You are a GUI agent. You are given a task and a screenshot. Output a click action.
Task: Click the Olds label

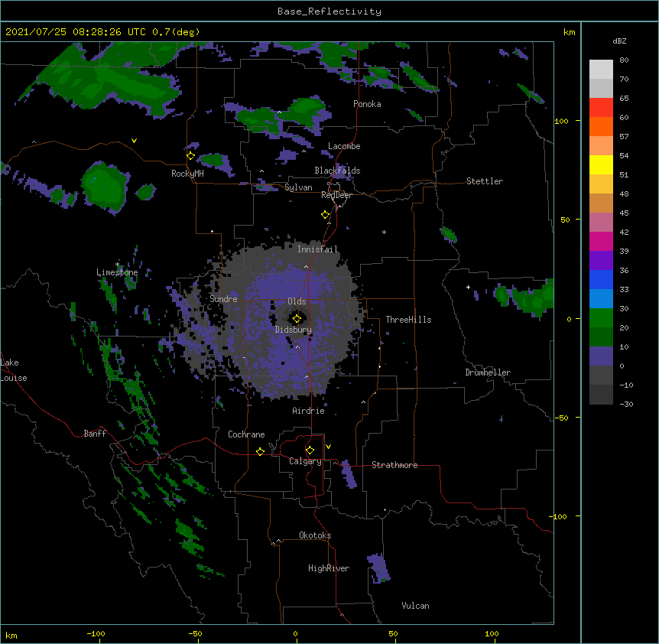[x=297, y=301]
